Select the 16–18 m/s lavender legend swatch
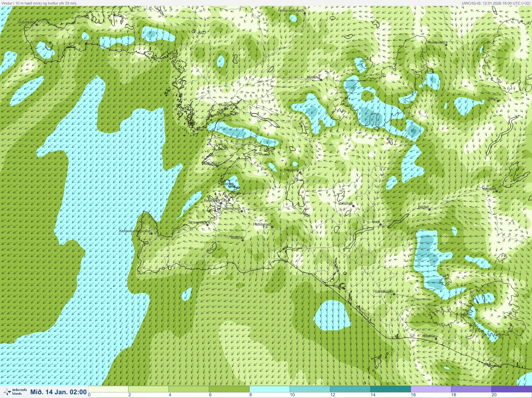 431,389
